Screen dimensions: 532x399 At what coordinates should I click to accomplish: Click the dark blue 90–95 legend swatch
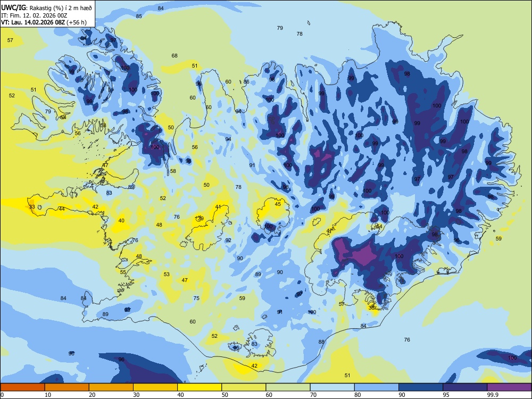(x=421, y=387)
